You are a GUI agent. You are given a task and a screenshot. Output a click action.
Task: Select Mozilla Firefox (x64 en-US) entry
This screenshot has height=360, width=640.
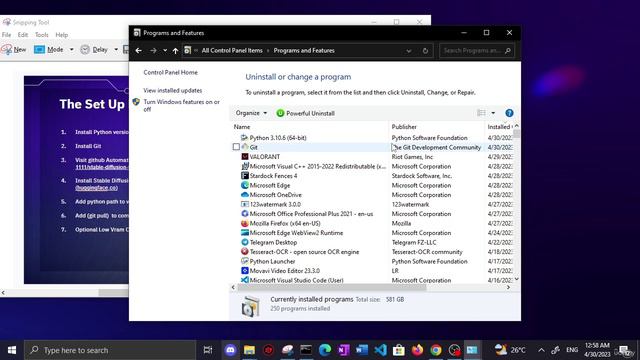tap(285, 224)
